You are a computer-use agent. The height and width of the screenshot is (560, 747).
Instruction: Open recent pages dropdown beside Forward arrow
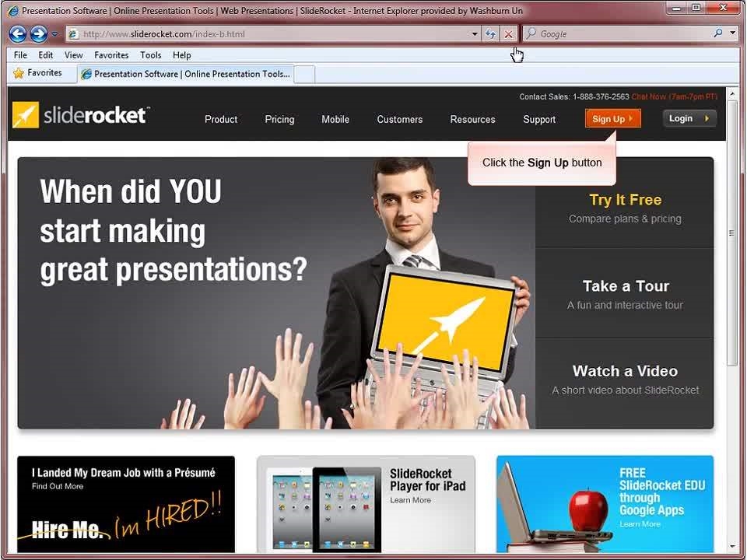[x=54, y=33]
